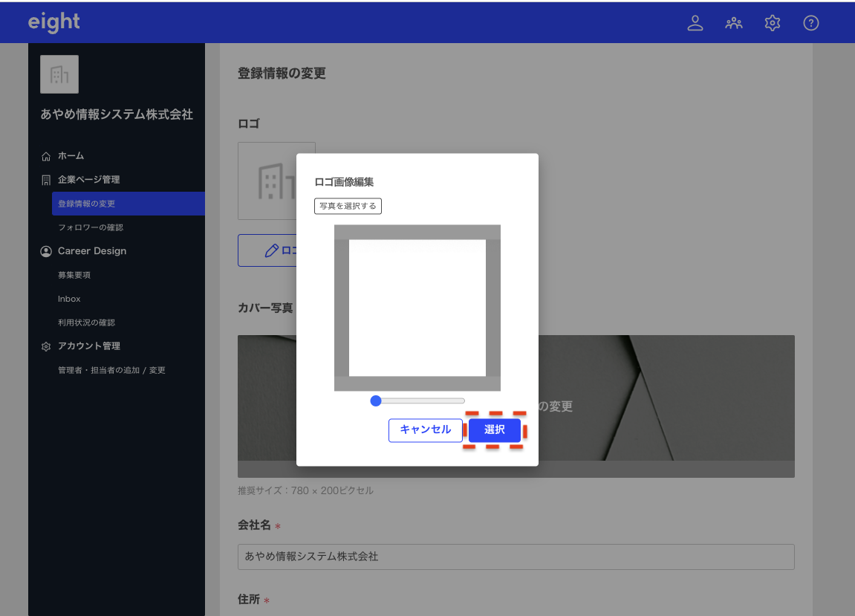Click the logo zoom slider handle
The image size is (855, 616).
pyautogui.click(x=376, y=401)
